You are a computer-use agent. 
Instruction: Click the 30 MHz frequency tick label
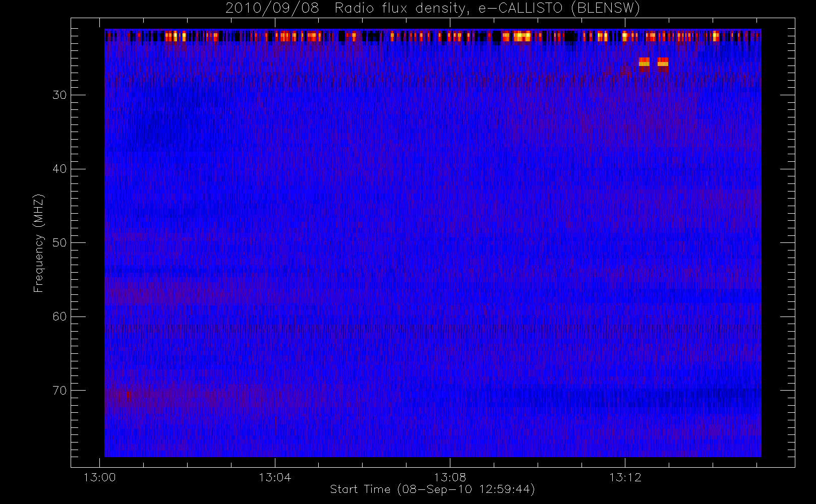tap(60, 95)
